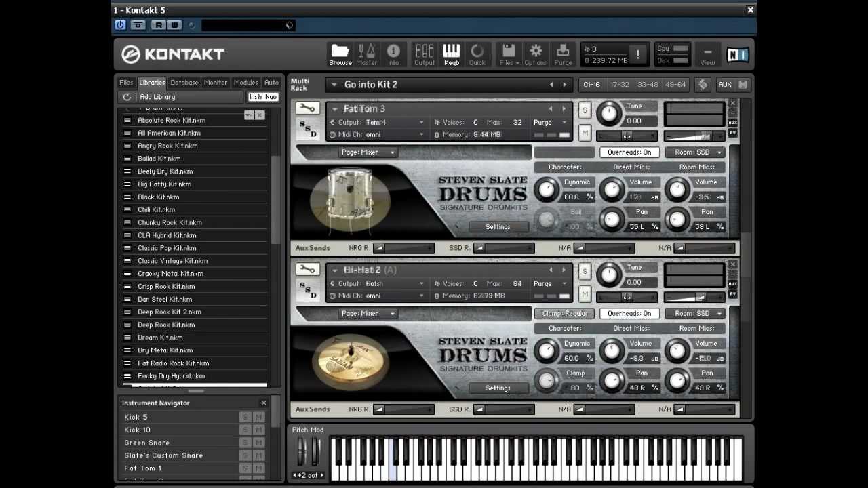This screenshot has width=868, height=488.
Task: Click the Instr Nav button
Action: point(263,97)
